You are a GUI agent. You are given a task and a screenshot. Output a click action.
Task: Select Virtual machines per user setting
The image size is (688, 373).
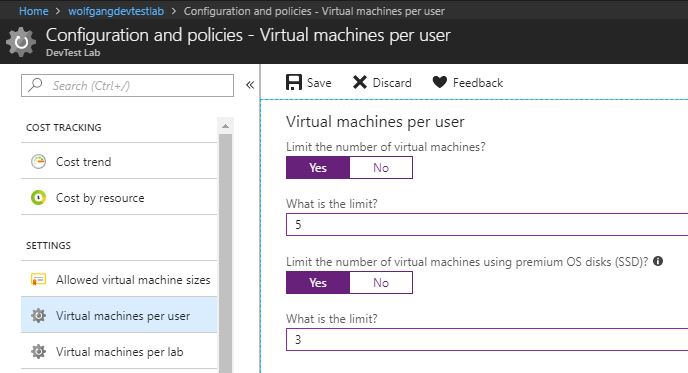pyautogui.click(x=119, y=315)
